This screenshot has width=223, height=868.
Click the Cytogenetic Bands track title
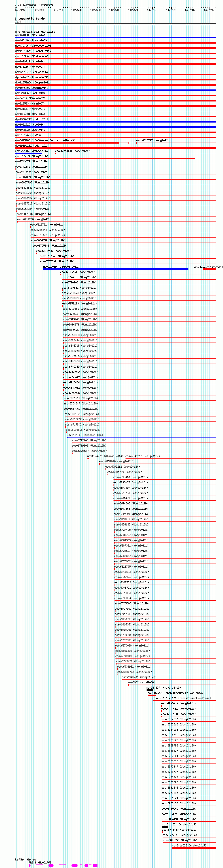coord(30,19)
